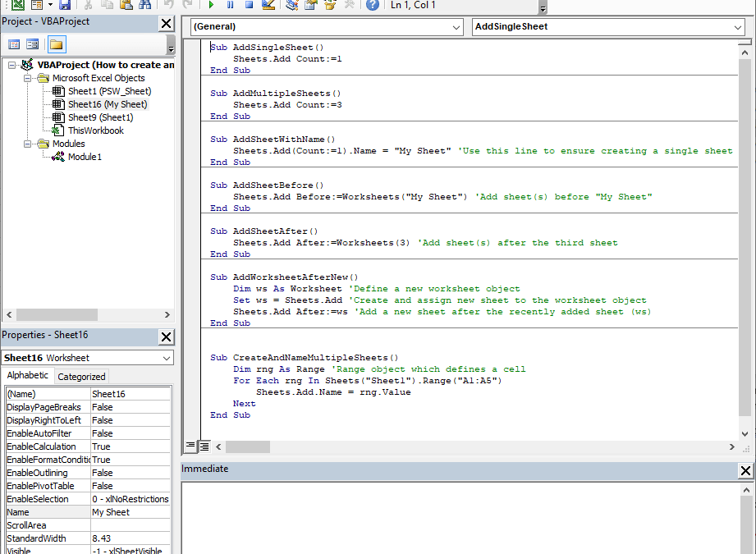Image resolution: width=756 pixels, height=554 pixels.
Task: Collapse the Modules folder
Action: (27, 144)
